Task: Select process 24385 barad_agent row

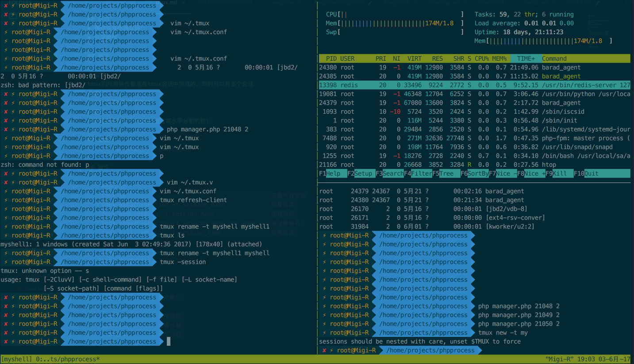Action: tap(474, 76)
